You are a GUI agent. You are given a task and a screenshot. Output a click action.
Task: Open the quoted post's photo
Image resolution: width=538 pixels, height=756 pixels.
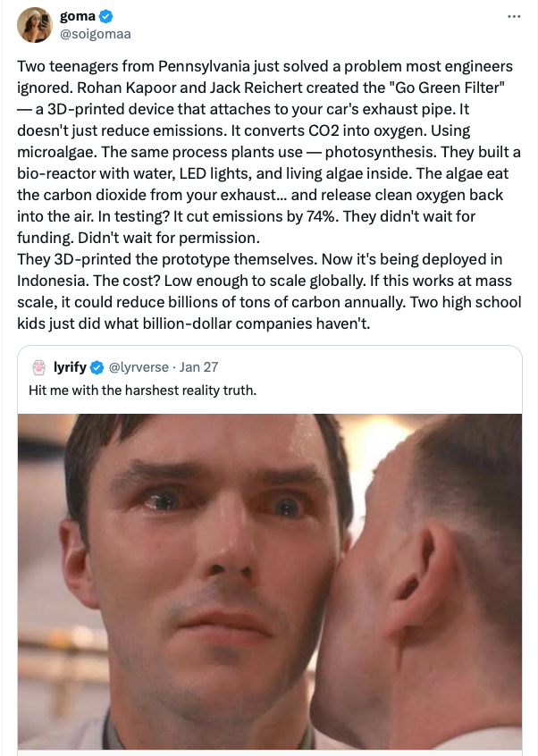[x=269, y=581]
